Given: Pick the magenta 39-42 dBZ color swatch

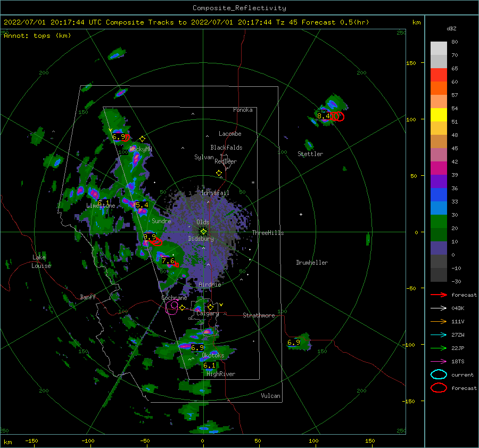Looking at the screenshot, I should click(439, 168).
